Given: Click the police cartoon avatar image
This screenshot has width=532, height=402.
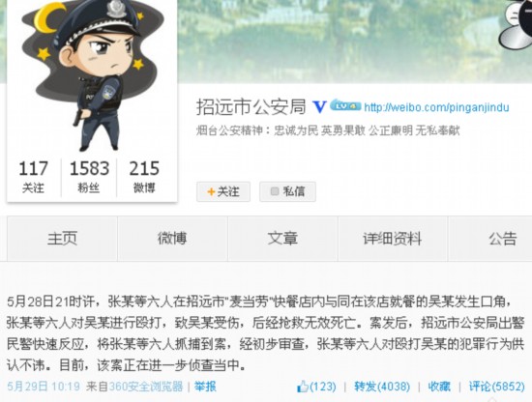Looking at the screenshot, I should click(92, 75).
